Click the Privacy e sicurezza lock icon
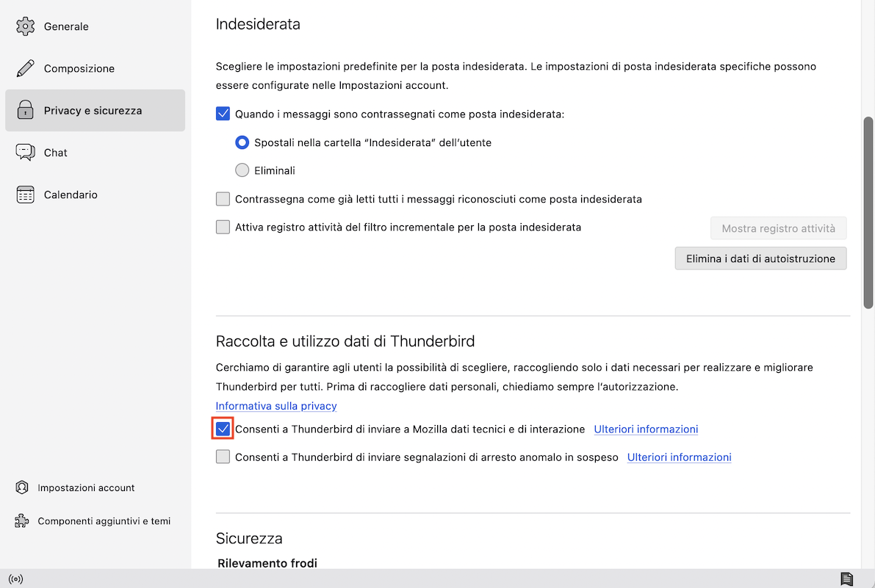The width and height of the screenshot is (875, 588). point(25,110)
